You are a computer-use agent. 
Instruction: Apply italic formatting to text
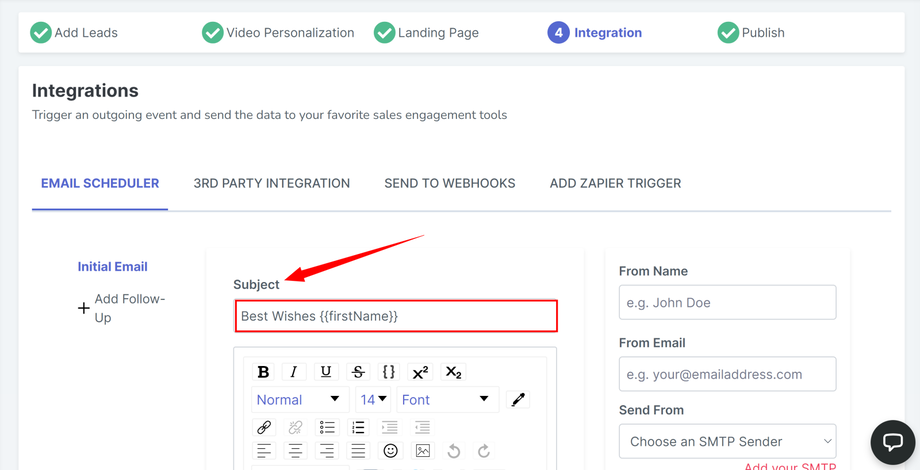(294, 372)
